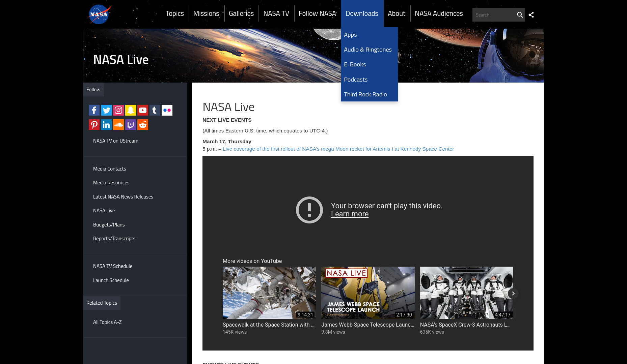
Task: Open NASA's YouTube icon
Action: 143,110
